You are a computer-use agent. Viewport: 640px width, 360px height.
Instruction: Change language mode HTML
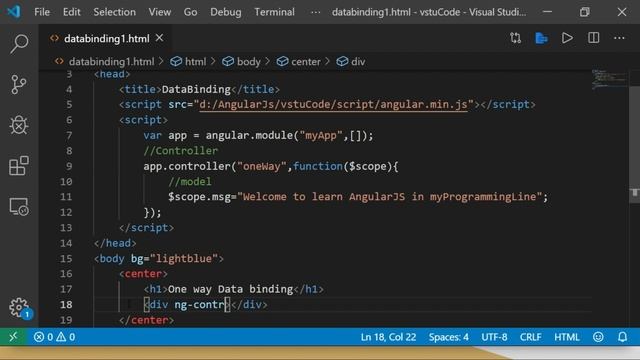[567, 337]
